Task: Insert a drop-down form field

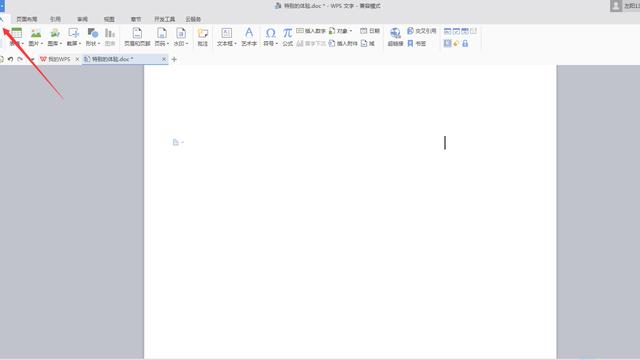Action: 465,31
